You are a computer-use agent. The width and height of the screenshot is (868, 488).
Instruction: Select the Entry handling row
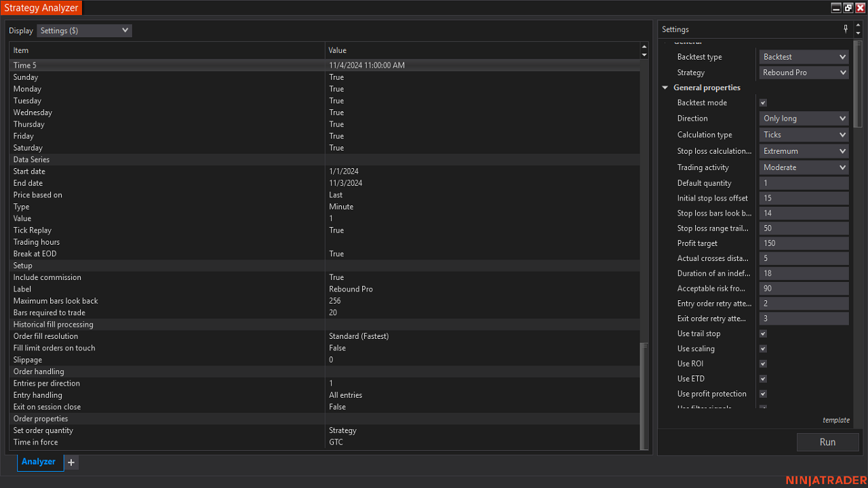click(325, 395)
